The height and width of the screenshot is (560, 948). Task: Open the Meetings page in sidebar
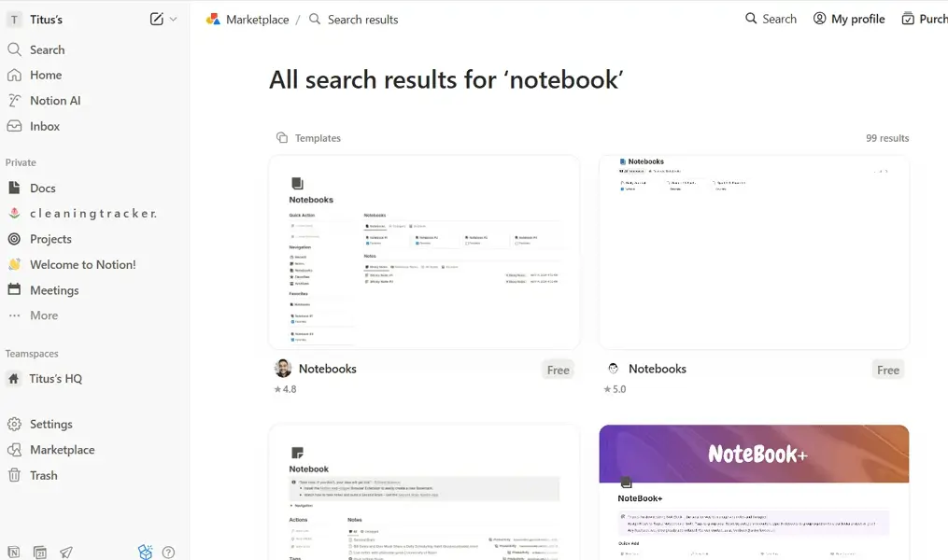(54, 289)
